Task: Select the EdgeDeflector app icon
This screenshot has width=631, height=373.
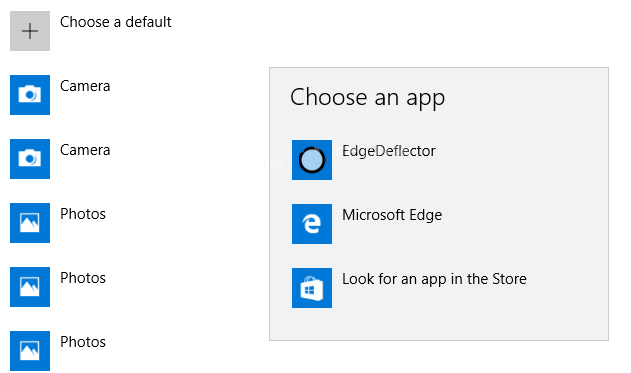Action: coord(312,160)
